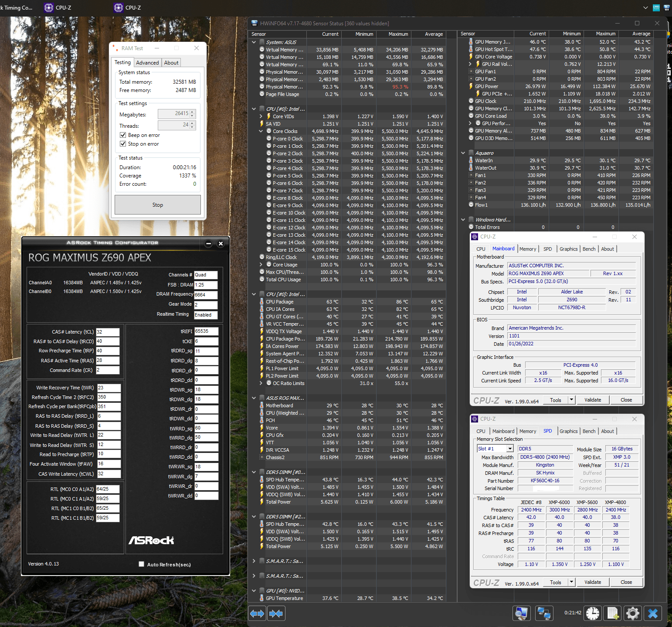Collapse System: ASUS sensor group
This screenshot has height=627, width=672.
click(254, 42)
